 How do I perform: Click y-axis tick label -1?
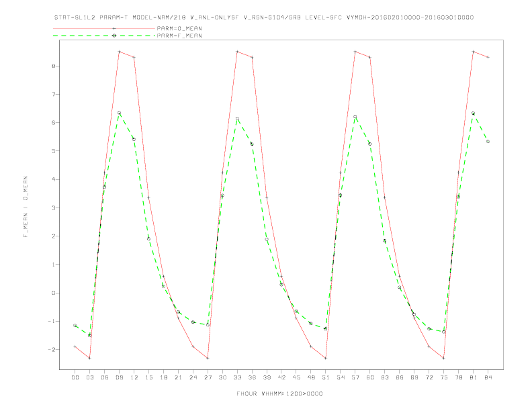pyautogui.click(x=52, y=321)
